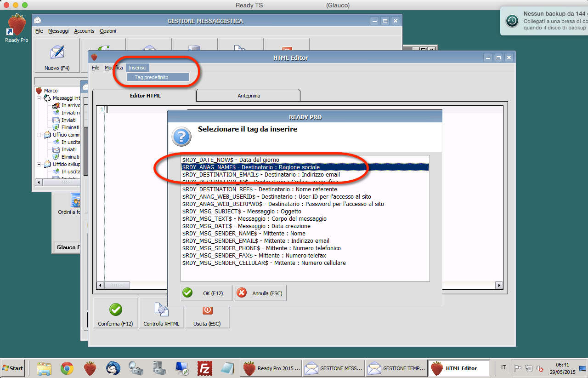The height and width of the screenshot is (378, 588).
Task: Click the Conferma (F12) green check button
Action: 115,313
